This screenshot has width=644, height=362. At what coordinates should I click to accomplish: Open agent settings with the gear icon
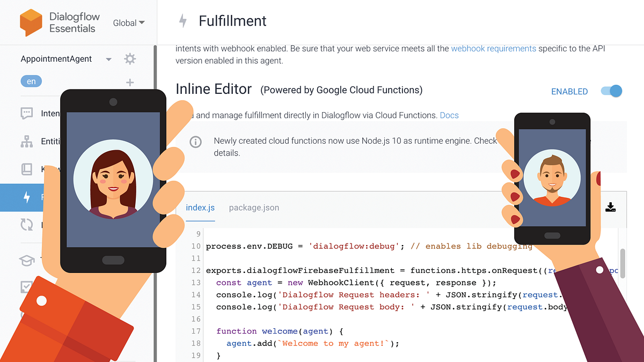(x=130, y=59)
